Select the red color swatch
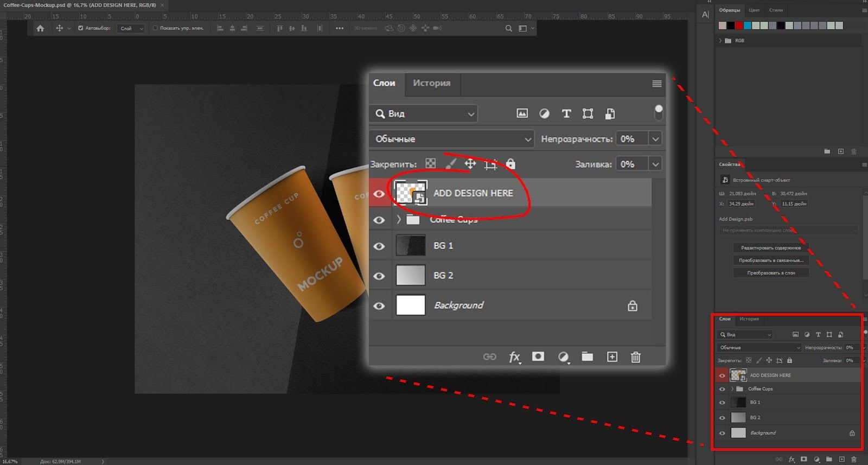This screenshot has width=868, height=465. 739,26
